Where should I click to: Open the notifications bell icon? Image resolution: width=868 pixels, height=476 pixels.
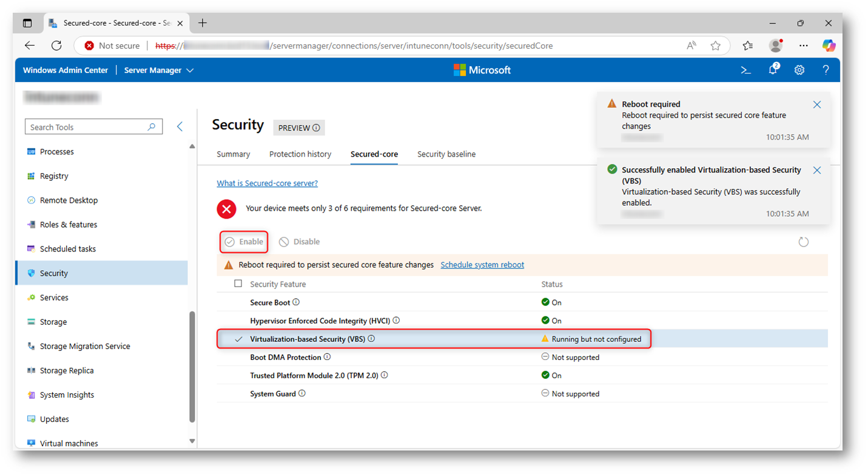(773, 69)
